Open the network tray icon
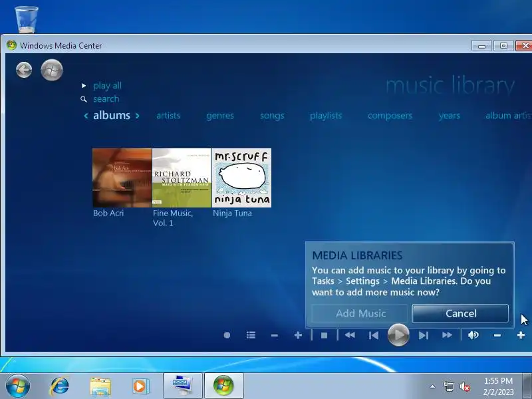The height and width of the screenshot is (399, 532). point(449,386)
